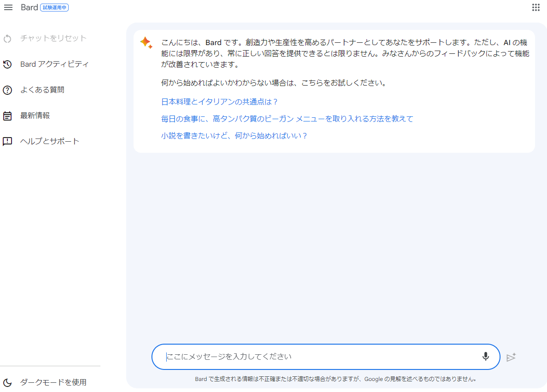Image resolution: width=547 pixels, height=392 pixels.
Task: Click the latest updates calendar icon
Action: tap(7, 115)
